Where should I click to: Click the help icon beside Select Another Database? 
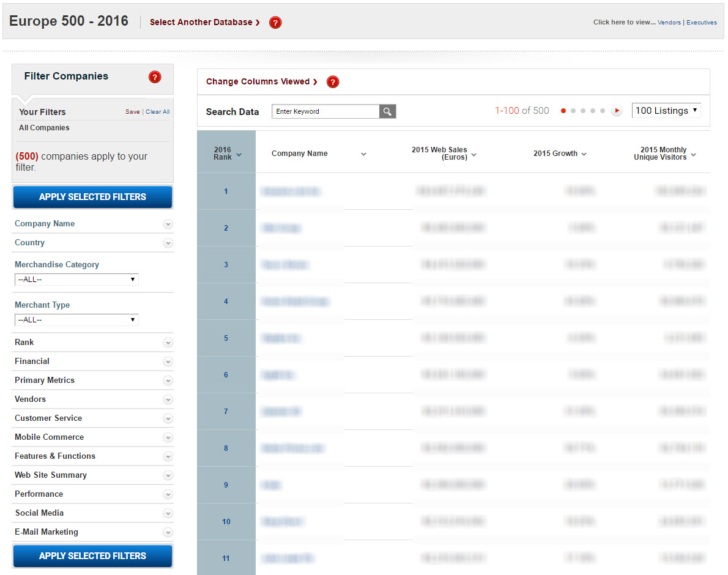click(x=275, y=22)
